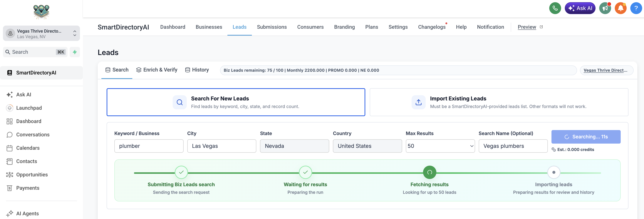The height and width of the screenshot is (219, 644).
Task: Open SmartDirectoryAI in the sidebar
Action: [x=41, y=73]
